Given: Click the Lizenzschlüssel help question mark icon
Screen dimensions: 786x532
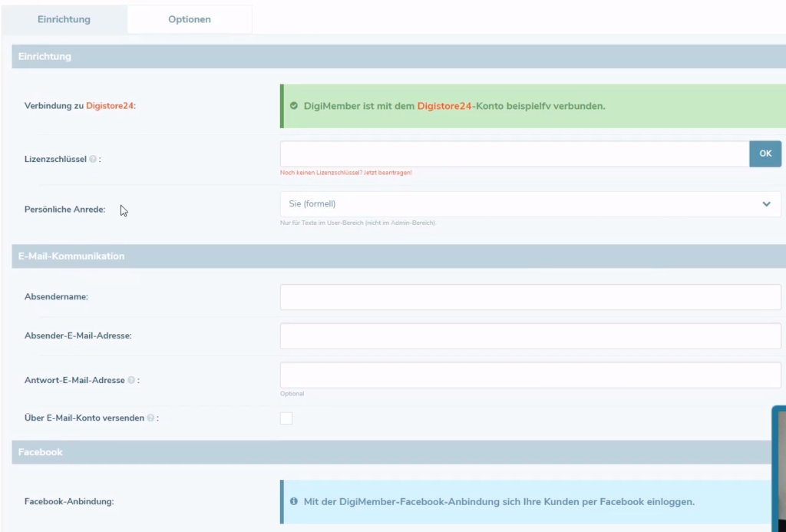Looking at the screenshot, I should pos(93,160).
